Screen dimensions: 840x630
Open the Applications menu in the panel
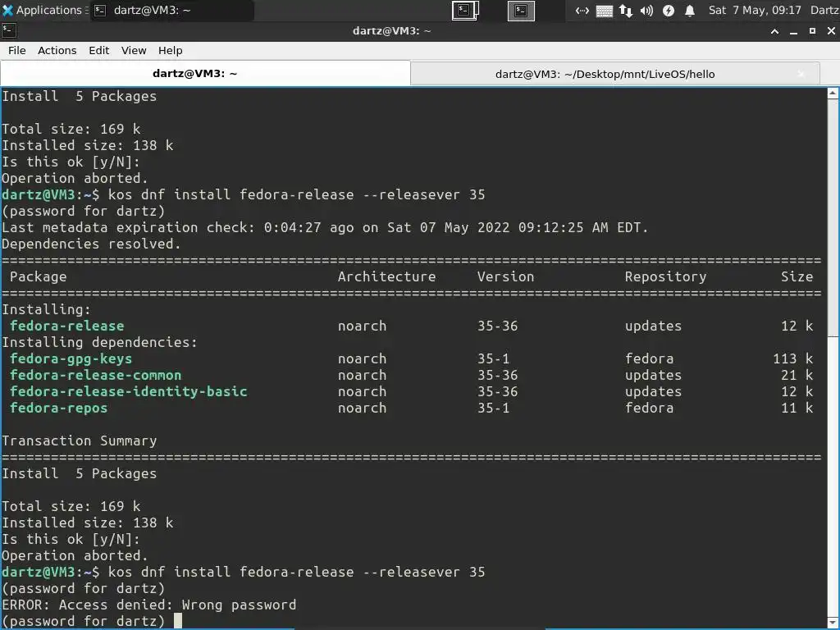click(44, 10)
